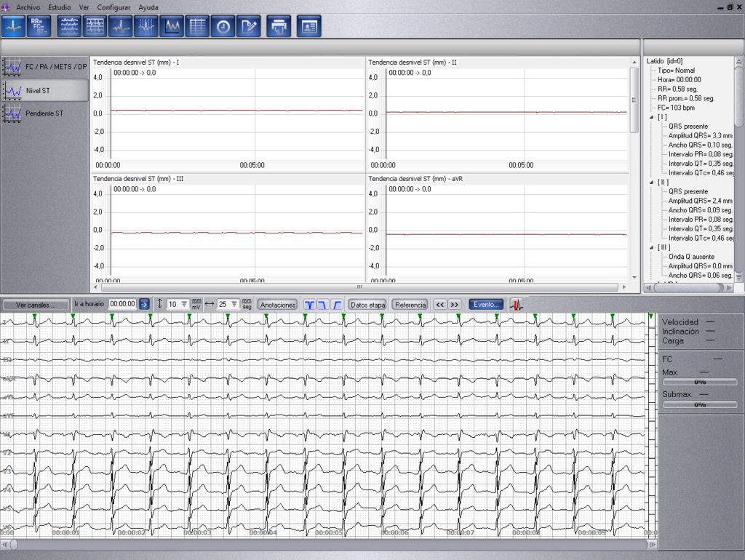This screenshot has width=745, height=560.
Task: Open the averaged beat view icon
Action: point(121,26)
